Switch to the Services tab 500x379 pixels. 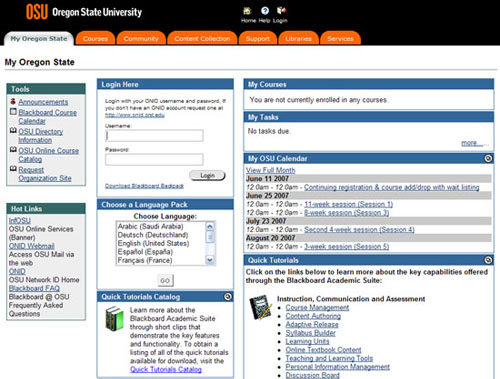point(340,39)
